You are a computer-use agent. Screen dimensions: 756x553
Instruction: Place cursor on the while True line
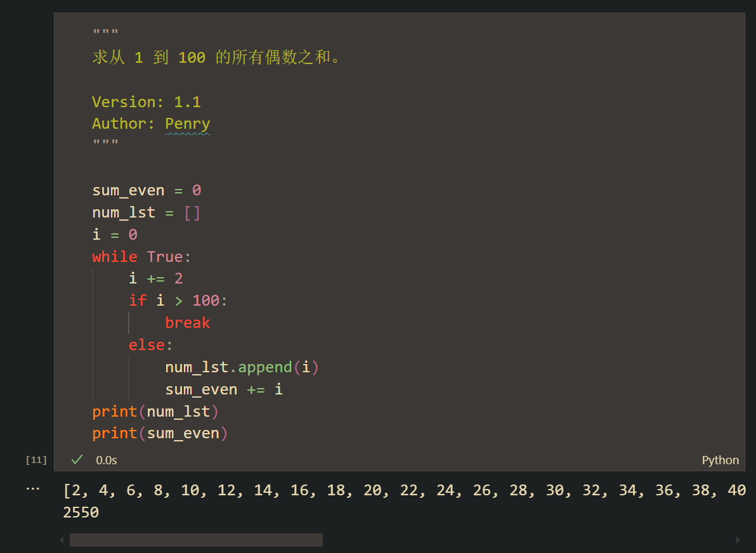pos(141,257)
